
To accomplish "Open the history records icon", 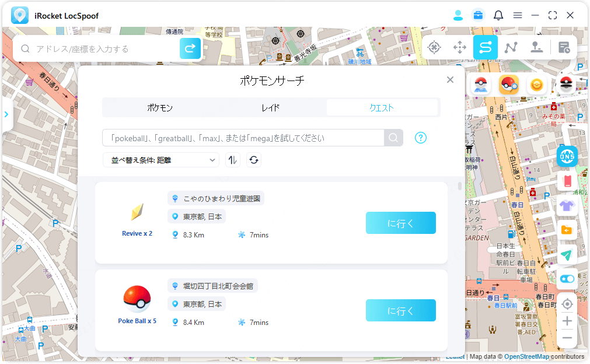I will pyautogui.click(x=564, y=47).
